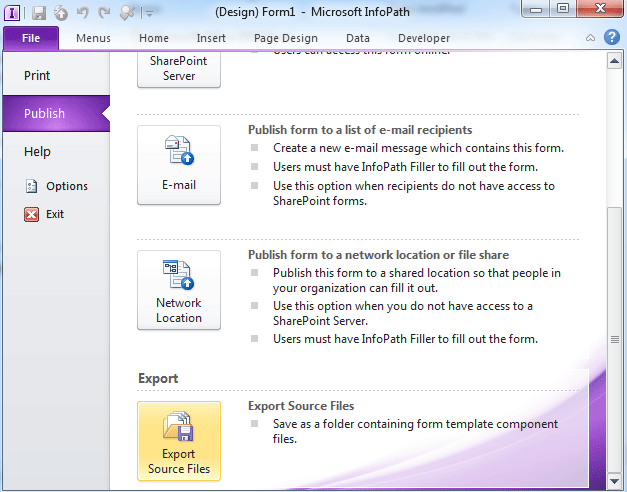Minimize the InfoPath window
The image size is (627, 492).
click(536, 9)
